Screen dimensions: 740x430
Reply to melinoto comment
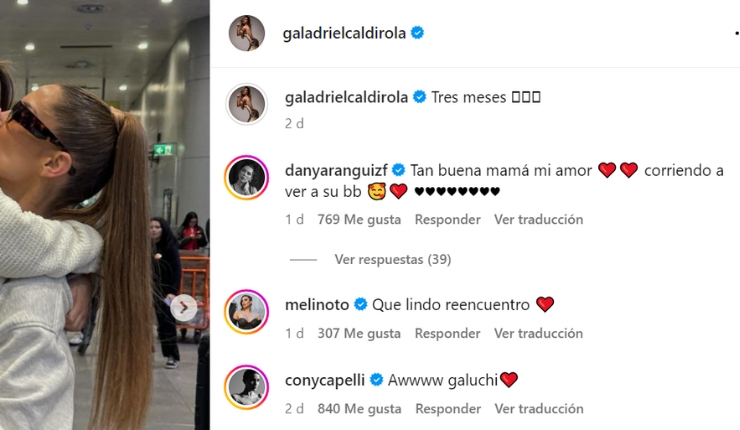(447, 333)
